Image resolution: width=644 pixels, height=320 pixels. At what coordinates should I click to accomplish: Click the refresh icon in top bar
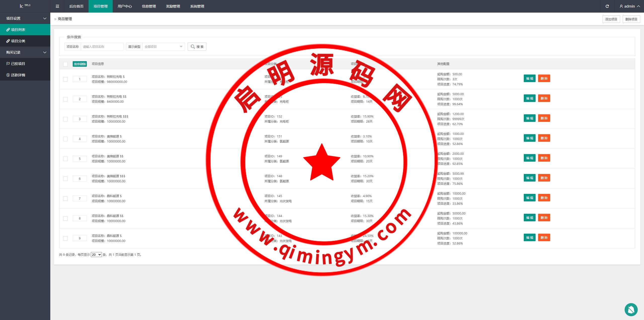[607, 6]
